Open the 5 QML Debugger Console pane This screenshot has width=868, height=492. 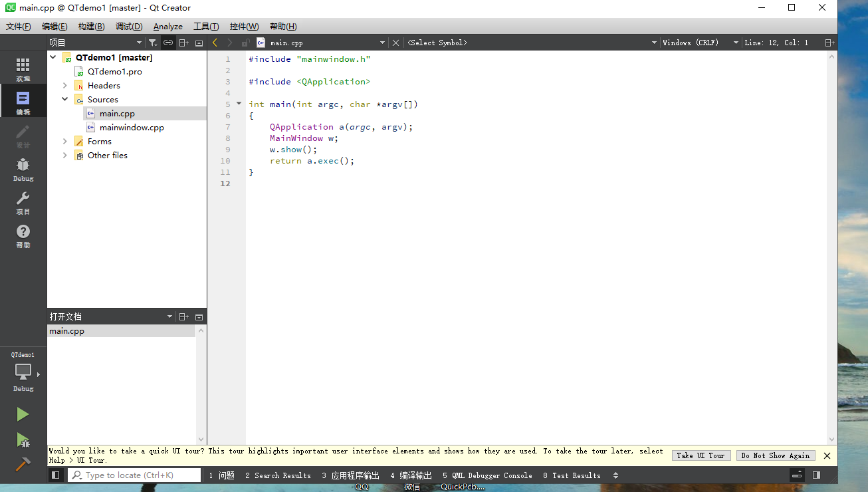tap(487, 475)
